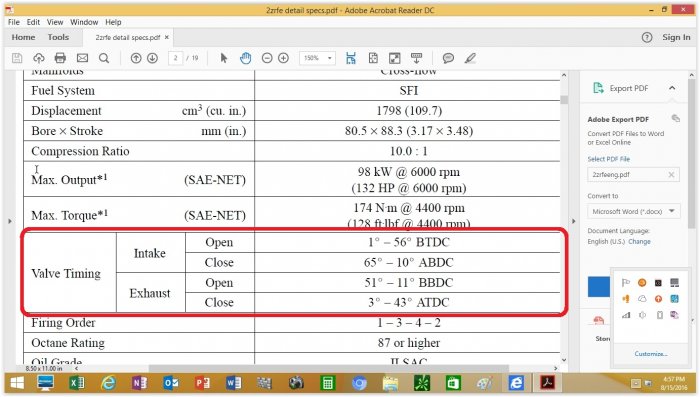
Task: Open the Window menu
Action: pos(84,22)
